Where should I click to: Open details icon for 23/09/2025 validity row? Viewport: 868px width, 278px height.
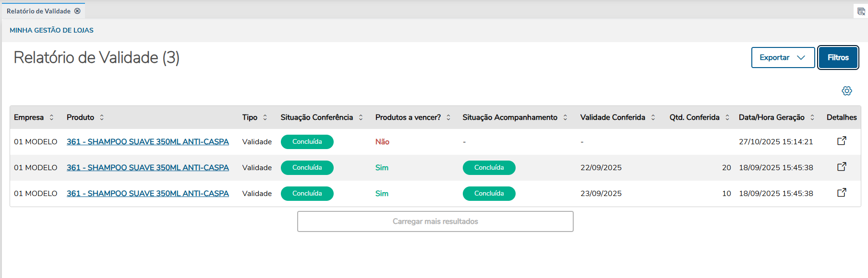842,193
